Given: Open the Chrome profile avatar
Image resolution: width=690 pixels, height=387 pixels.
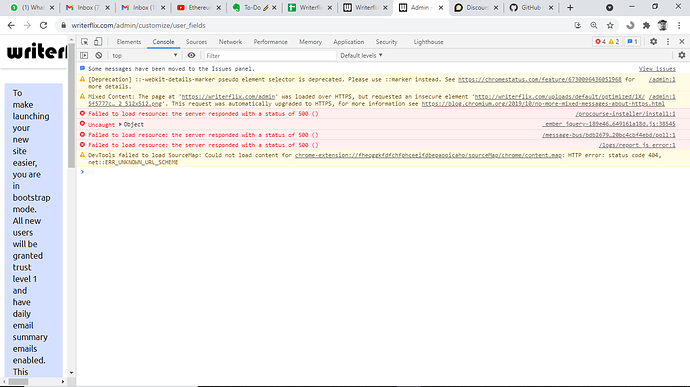Looking at the screenshot, I should tap(663, 26).
